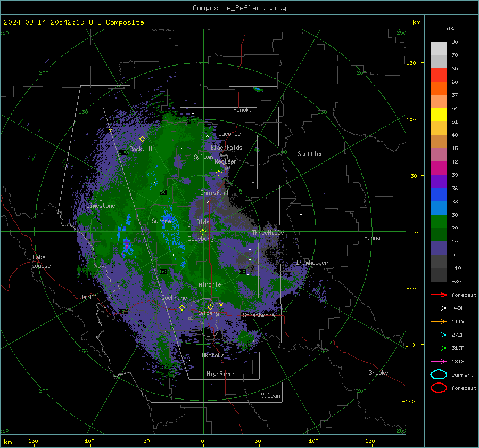This screenshot has height=448, width=479.
Task: Click the Sundre label
Action: click(x=162, y=221)
